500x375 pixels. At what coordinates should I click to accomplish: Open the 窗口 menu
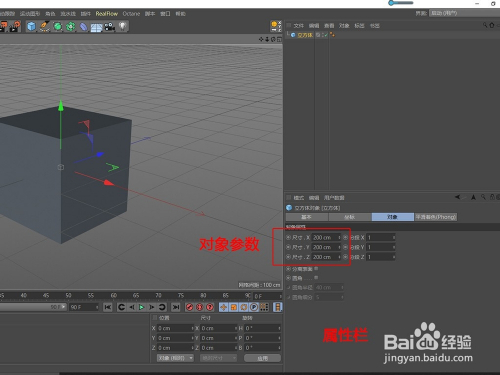[165, 14]
